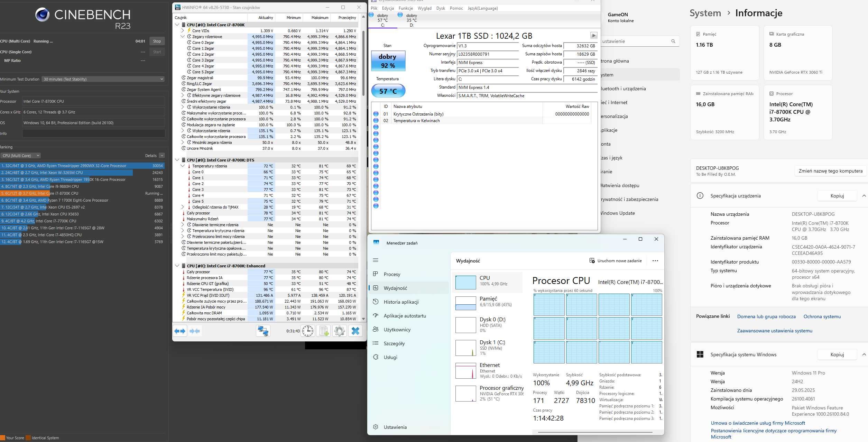Open Plik menu in CrystalDiskInfo
This screenshot has height=442, width=868.
coord(374,8)
